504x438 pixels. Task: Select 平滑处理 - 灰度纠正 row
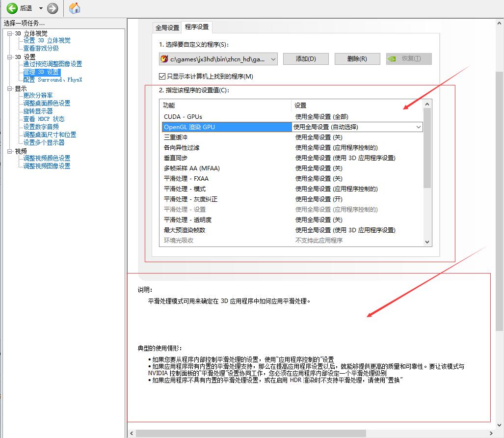(292, 199)
